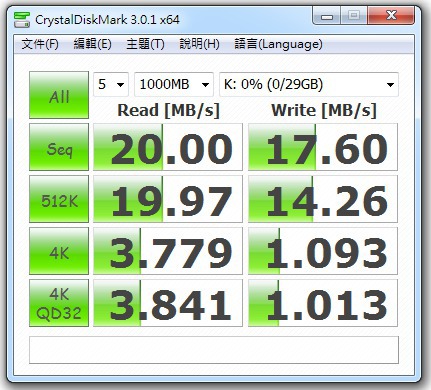431x390 pixels.
Task: Start the Seq sequential test
Action: pyautogui.click(x=59, y=147)
